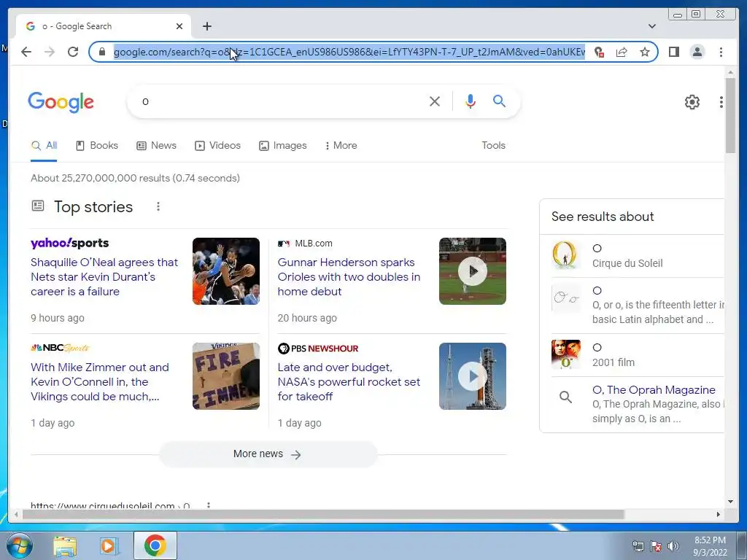Start voice search with the microphone icon
Screen dimensions: 747x560
click(471, 101)
